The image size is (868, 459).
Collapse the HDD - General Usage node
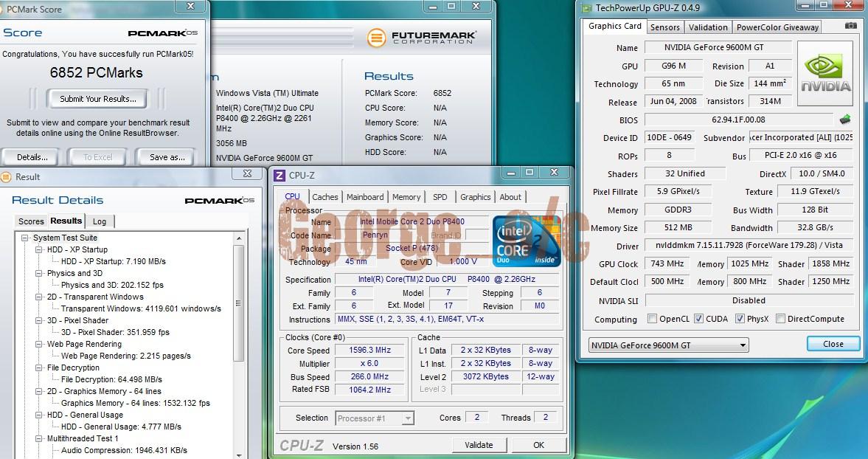[x=39, y=415]
